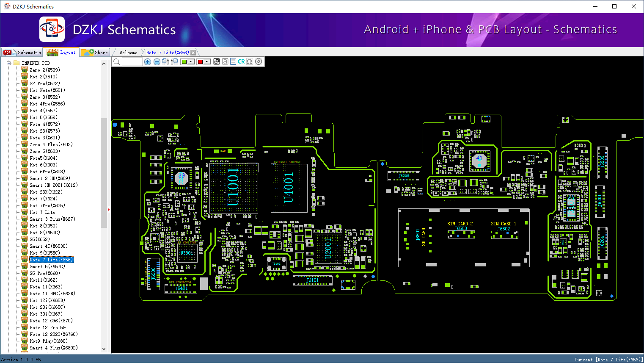Open Note5(X604) layout

[44, 158]
